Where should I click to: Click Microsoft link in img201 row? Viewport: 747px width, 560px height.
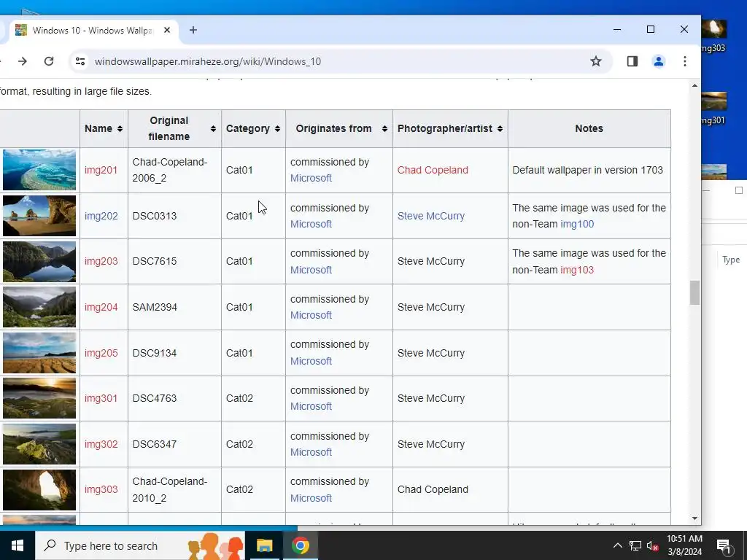pos(311,178)
